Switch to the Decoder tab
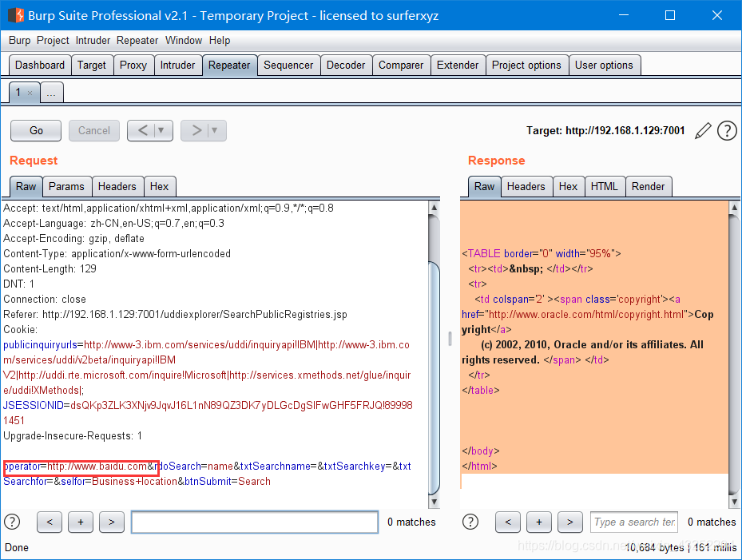The width and height of the screenshot is (742, 560). click(x=346, y=65)
